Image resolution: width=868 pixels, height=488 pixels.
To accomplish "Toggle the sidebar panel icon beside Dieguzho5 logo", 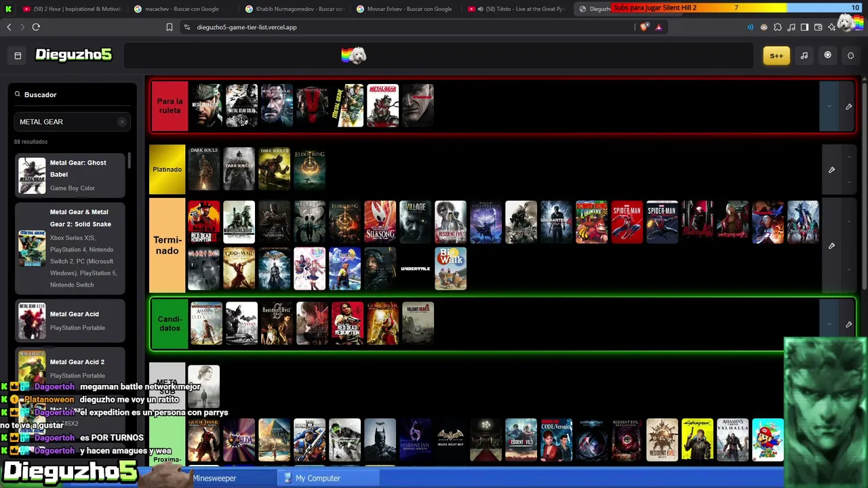I will click(x=18, y=56).
